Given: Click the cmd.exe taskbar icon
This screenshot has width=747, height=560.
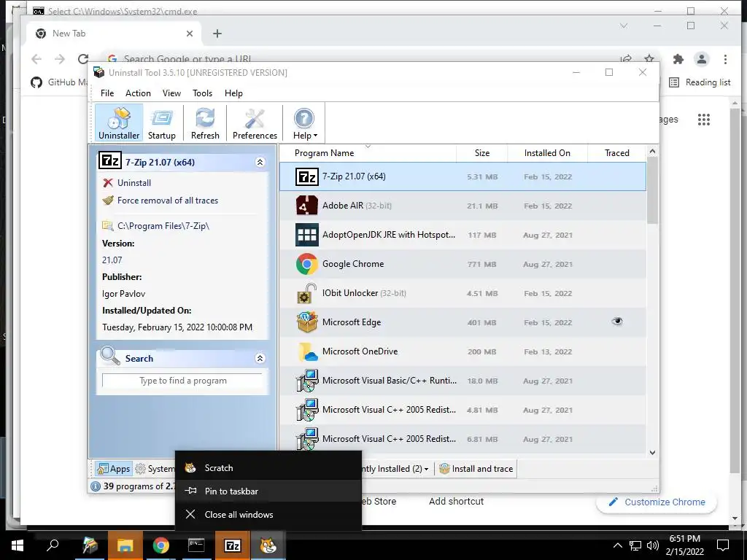Looking at the screenshot, I should tap(196, 545).
